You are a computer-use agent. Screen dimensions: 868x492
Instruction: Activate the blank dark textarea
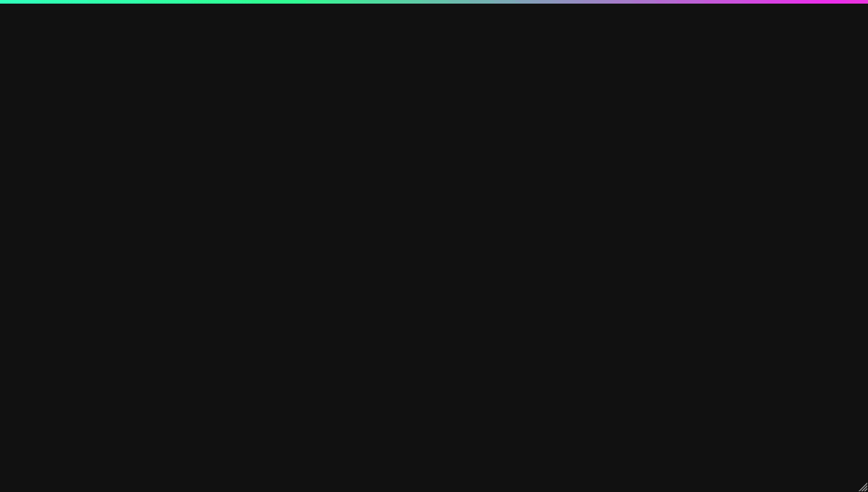pyautogui.click(x=434, y=247)
